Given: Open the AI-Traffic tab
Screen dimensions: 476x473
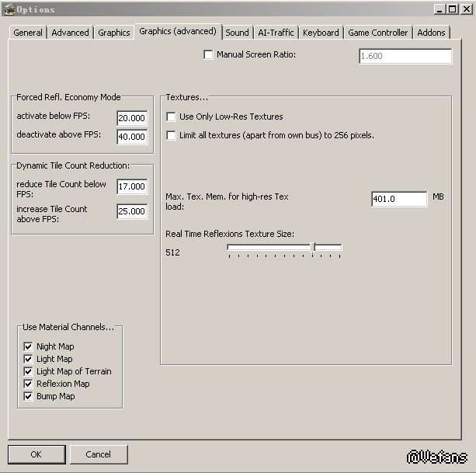Looking at the screenshot, I should click(x=276, y=33).
